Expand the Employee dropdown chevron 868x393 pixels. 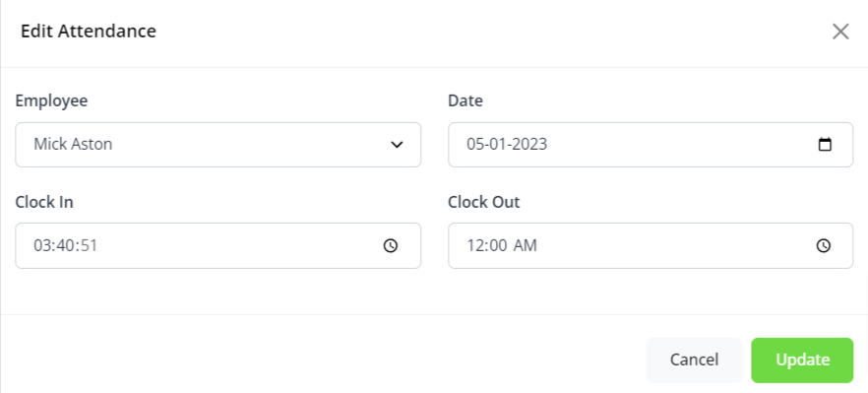tap(397, 145)
